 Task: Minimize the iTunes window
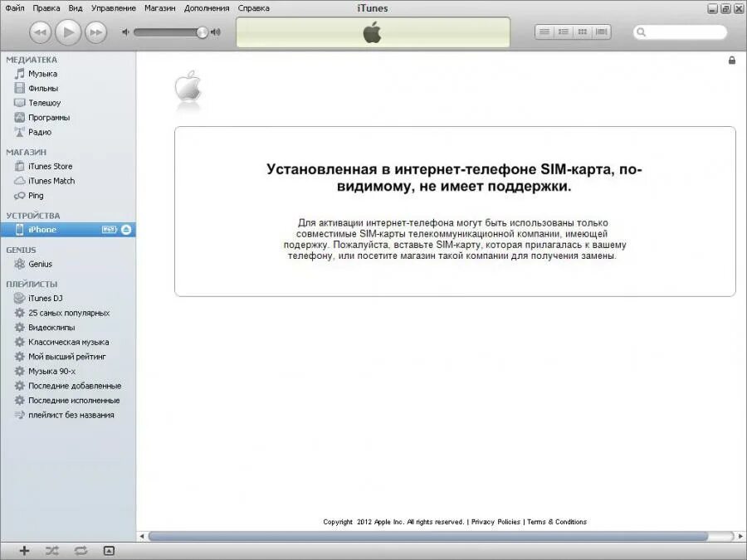click(x=712, y=8)
